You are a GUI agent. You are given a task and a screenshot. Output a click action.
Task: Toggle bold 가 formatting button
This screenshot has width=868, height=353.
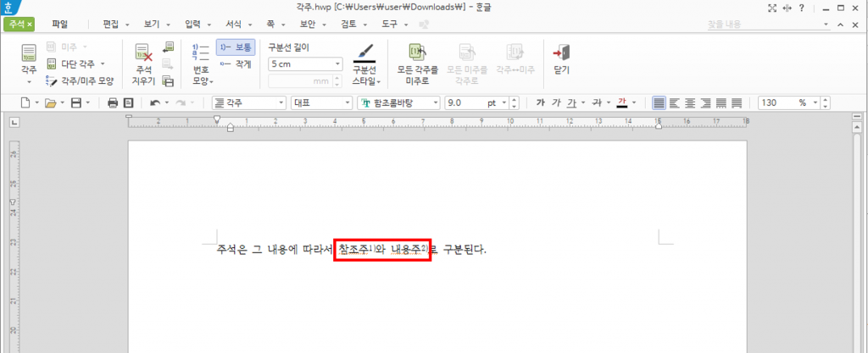(540, 102)
